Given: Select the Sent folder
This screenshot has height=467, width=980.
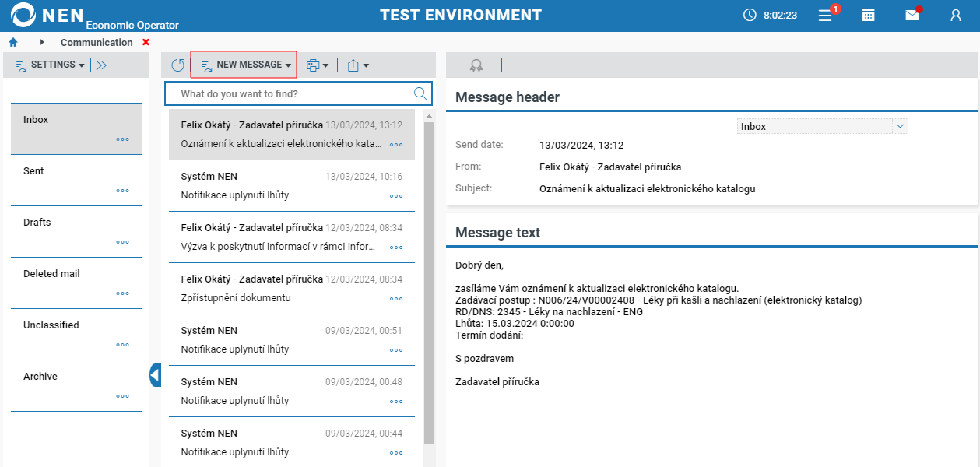Looking at the screenshot, I should click(76, 180).
